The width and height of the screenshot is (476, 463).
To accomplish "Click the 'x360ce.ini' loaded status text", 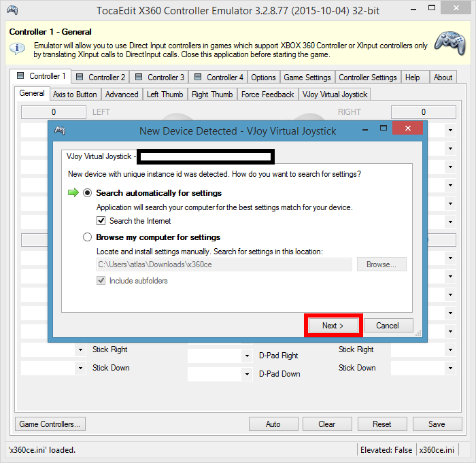I will pos(42,449).
